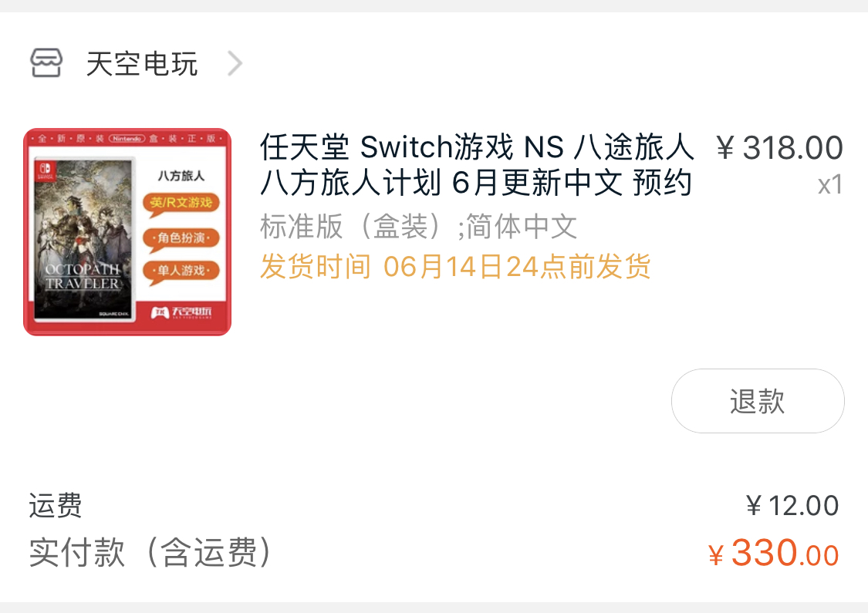Tap the 发货时间 06月14日 shipping notice
This screenshot has width=868, height=613.
point(455,267)
